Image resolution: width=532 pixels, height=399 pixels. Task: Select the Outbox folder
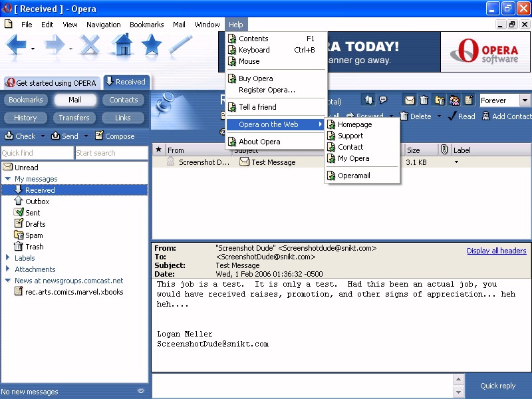click(37, 201)
